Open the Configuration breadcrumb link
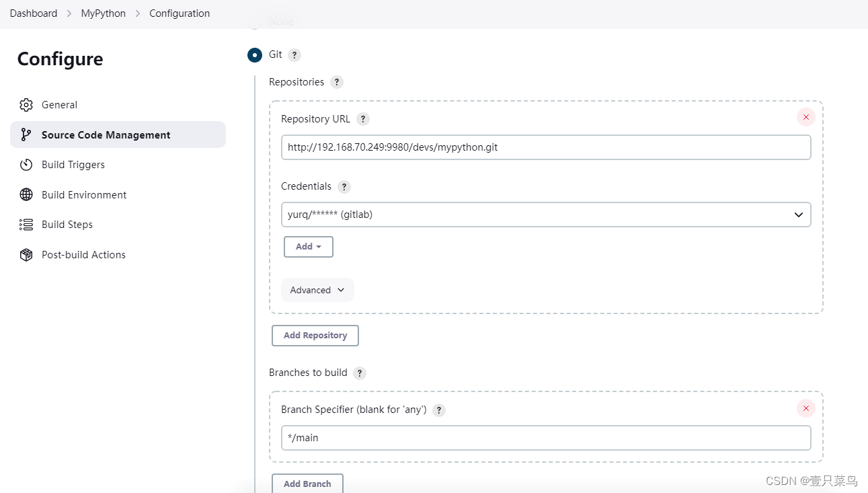868x493 pixels. [180, 13]
